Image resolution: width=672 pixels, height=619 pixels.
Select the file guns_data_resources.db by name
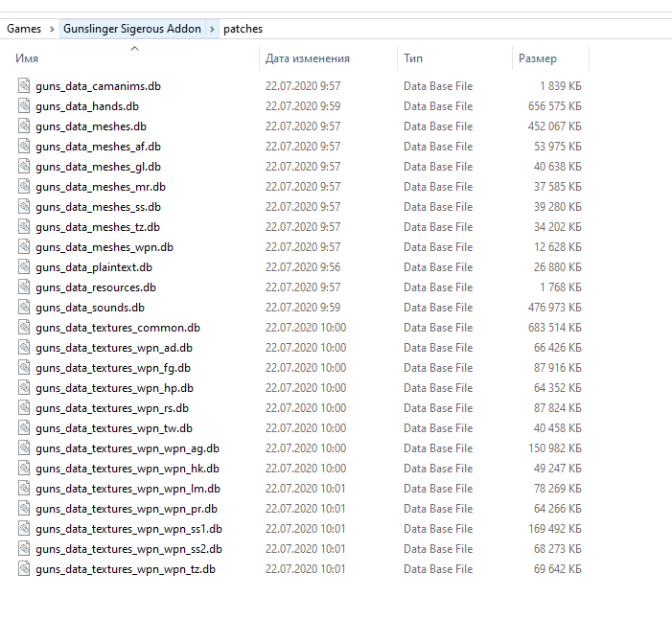(96, 287)
